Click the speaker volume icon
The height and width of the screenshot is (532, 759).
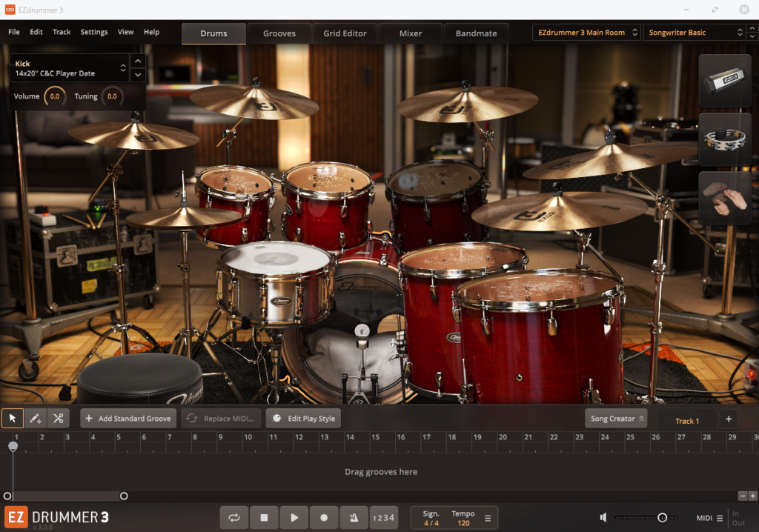604,518
